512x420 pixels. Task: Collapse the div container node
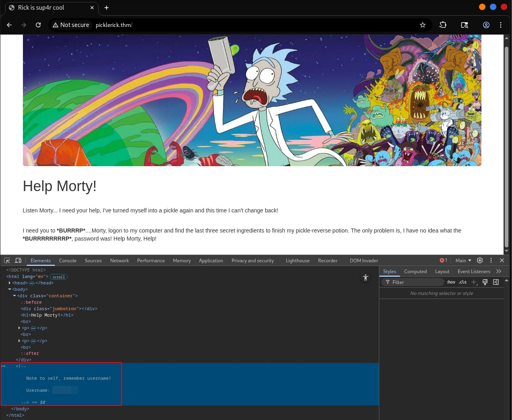(x=14, y=296)
